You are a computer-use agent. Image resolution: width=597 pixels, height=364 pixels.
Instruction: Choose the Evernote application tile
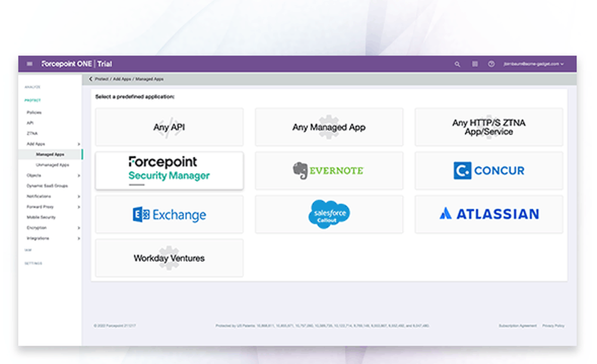(x=329, y=171)
